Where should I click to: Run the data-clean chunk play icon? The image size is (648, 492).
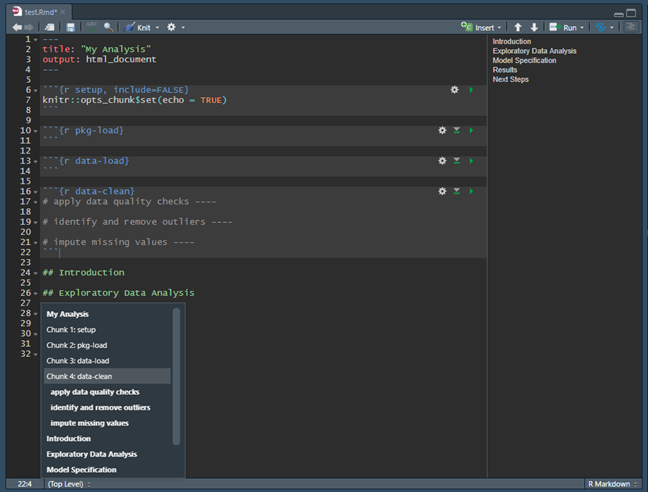pyautogui.click(x=471, y=191)
